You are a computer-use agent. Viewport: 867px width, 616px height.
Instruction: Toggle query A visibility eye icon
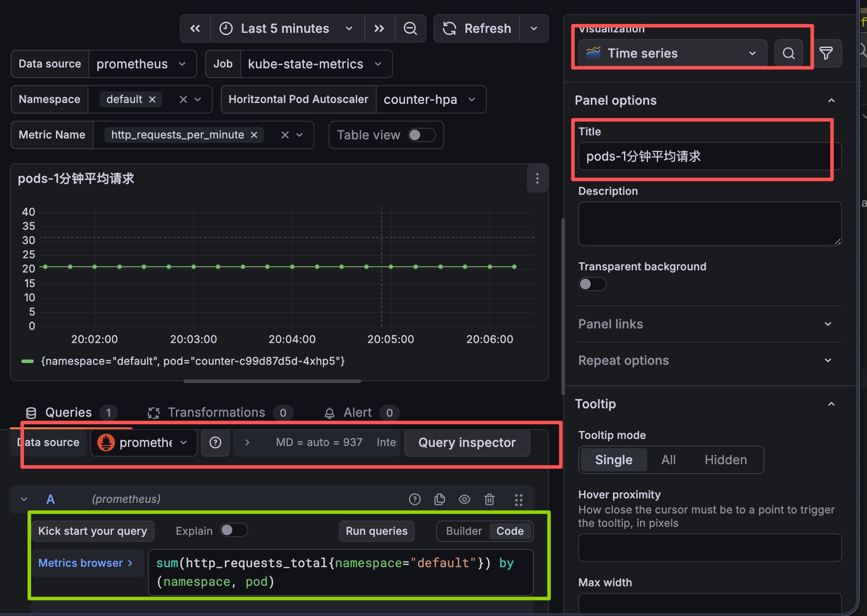[x=464, y=499]
